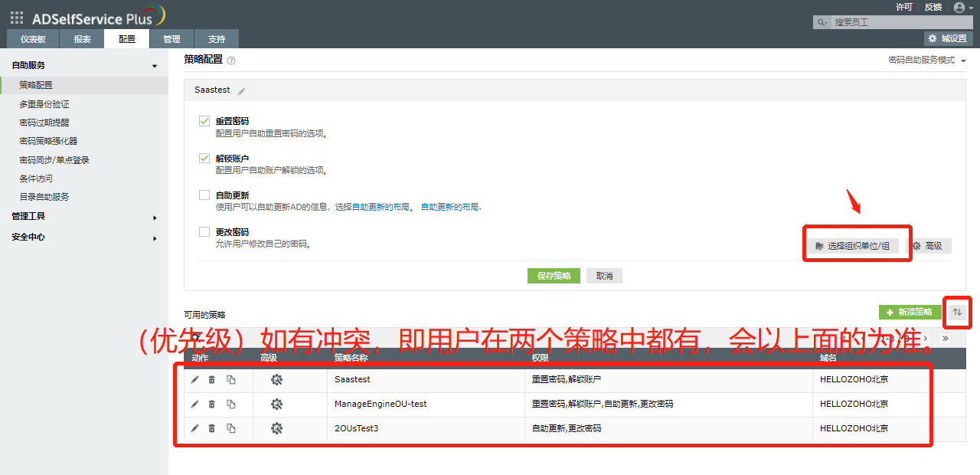
Task: Check the 更改密码 checkbox
Action: 204,232
